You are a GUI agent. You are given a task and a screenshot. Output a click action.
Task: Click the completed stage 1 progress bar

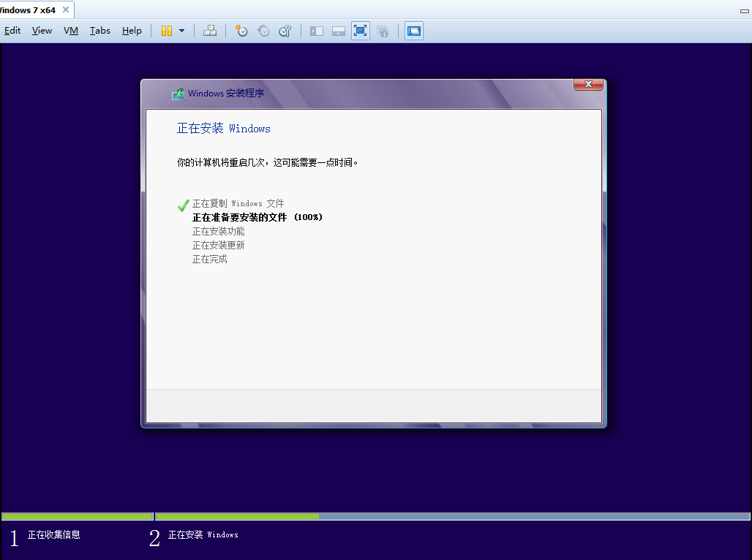point(78,516)
